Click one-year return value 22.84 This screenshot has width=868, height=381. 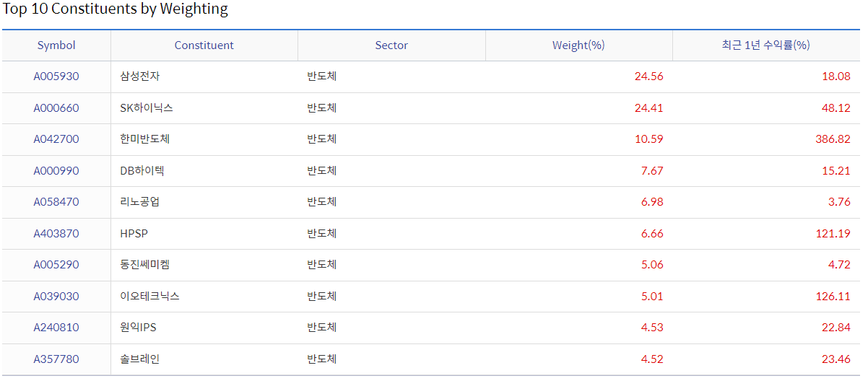click(836, 328)
